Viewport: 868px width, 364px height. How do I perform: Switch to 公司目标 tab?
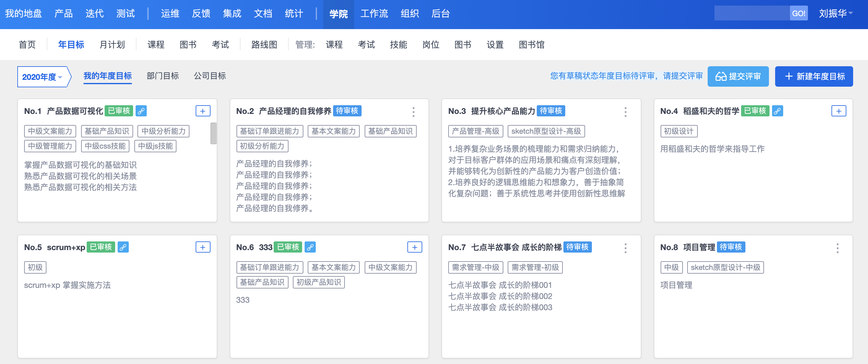(210, 76)
